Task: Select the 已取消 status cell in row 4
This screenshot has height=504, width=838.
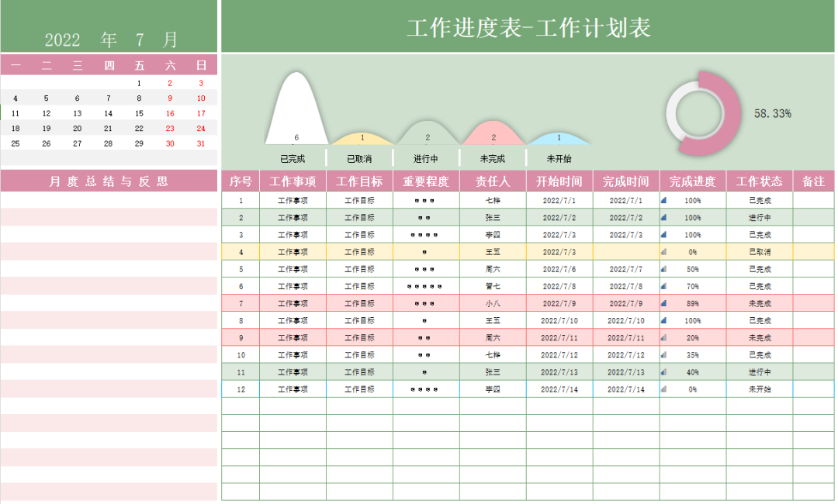Action: coord(760,252)
